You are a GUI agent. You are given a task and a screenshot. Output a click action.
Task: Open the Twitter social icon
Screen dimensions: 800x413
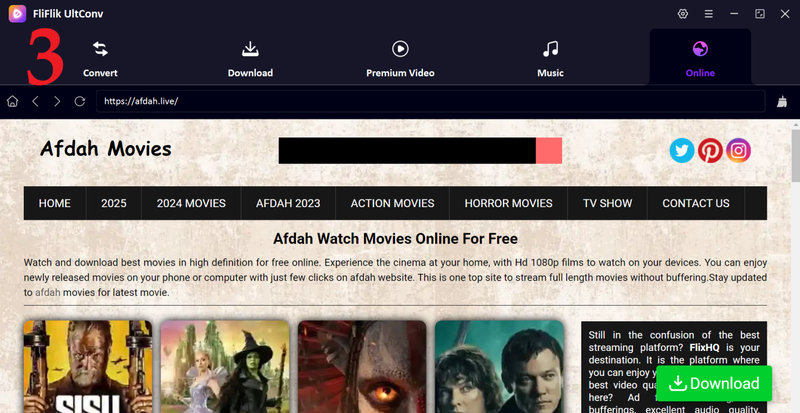[682, 151]
